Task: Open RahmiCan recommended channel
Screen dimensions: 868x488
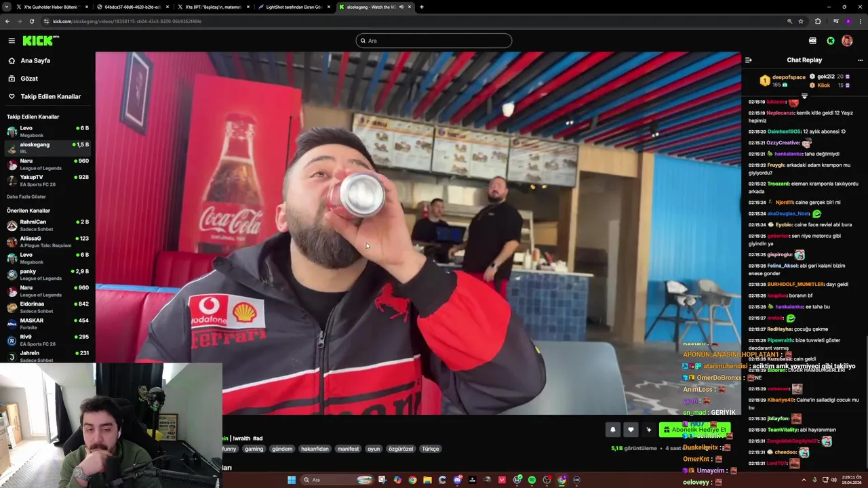Action: (x=47, y=224)
